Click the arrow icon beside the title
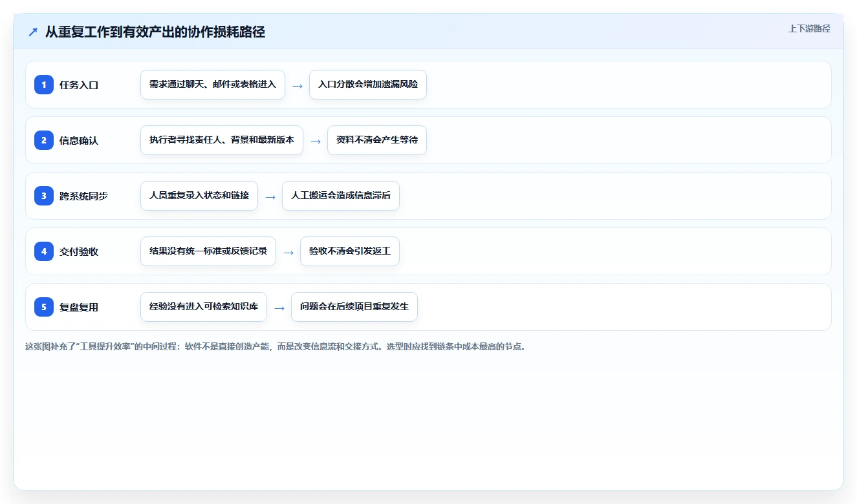The height and width of the screenshot is (504, 857). (x=33, y=32)
